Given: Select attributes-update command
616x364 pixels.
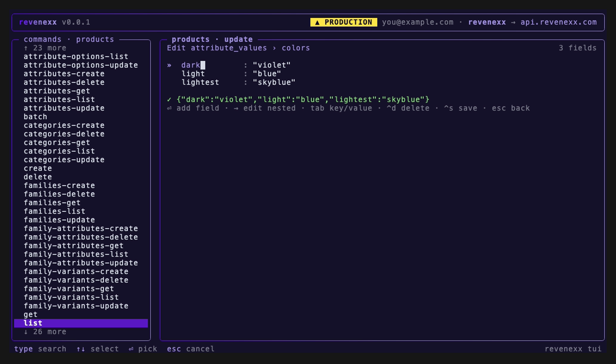Looking at the screenshot, I should point(64,108).
